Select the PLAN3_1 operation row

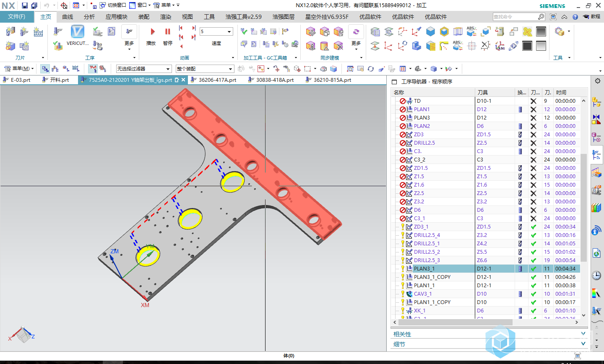pos(486,269)
